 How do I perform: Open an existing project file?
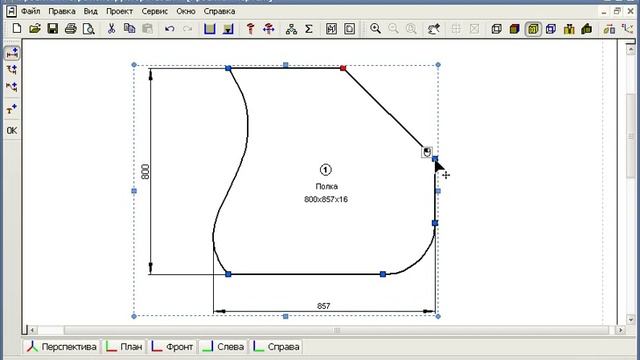[x=35, y=29]
